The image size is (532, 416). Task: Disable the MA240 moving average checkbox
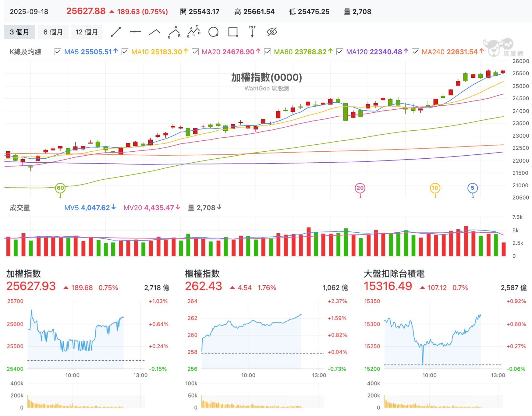(x=415, y=52)
